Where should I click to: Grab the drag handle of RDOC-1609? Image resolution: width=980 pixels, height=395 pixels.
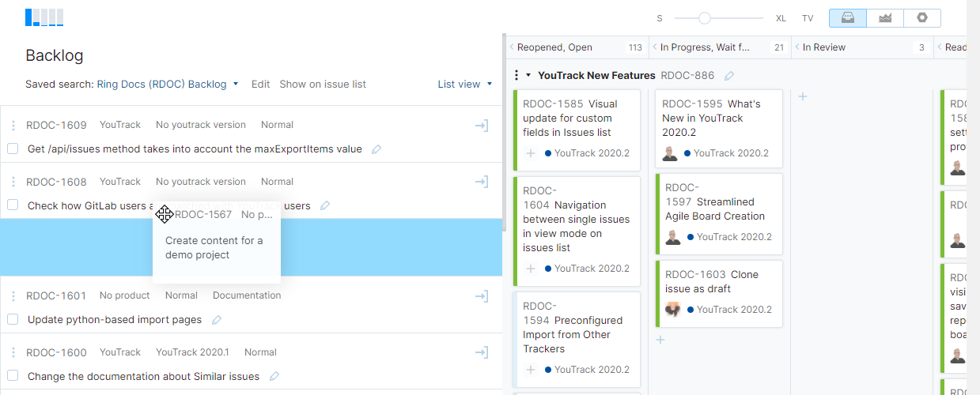(13, 125)
